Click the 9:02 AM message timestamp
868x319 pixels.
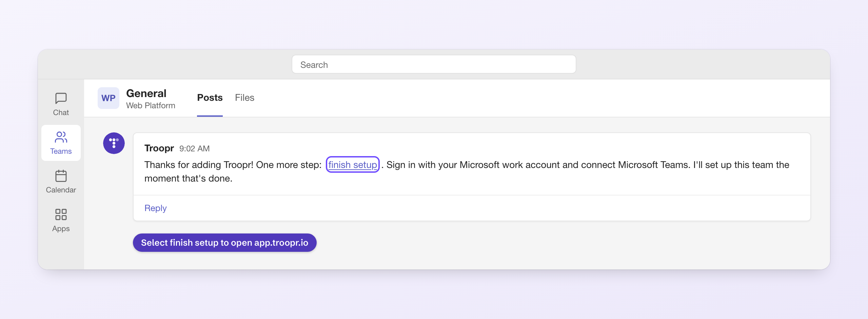tap(195, 149)
